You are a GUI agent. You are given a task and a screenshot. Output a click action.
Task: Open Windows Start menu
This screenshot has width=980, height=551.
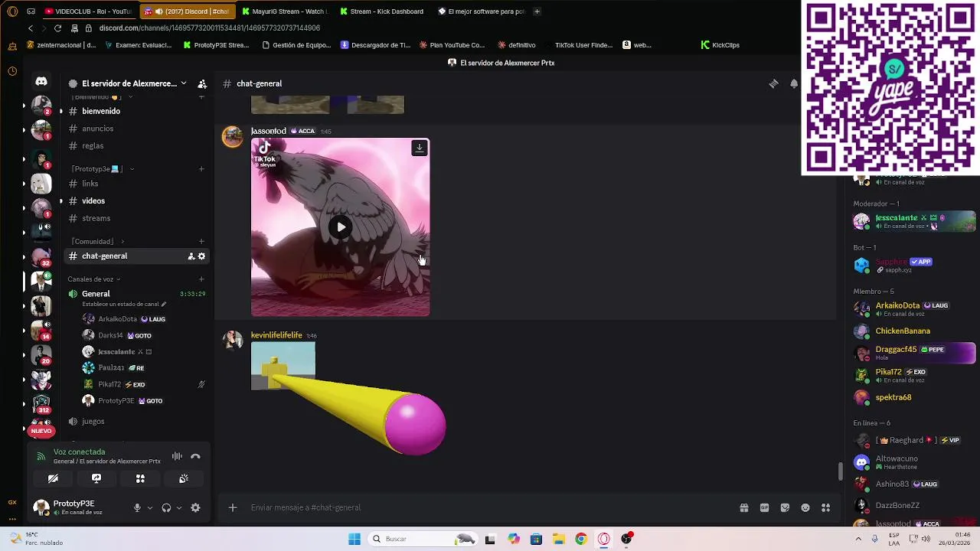(x=354, y=539)
